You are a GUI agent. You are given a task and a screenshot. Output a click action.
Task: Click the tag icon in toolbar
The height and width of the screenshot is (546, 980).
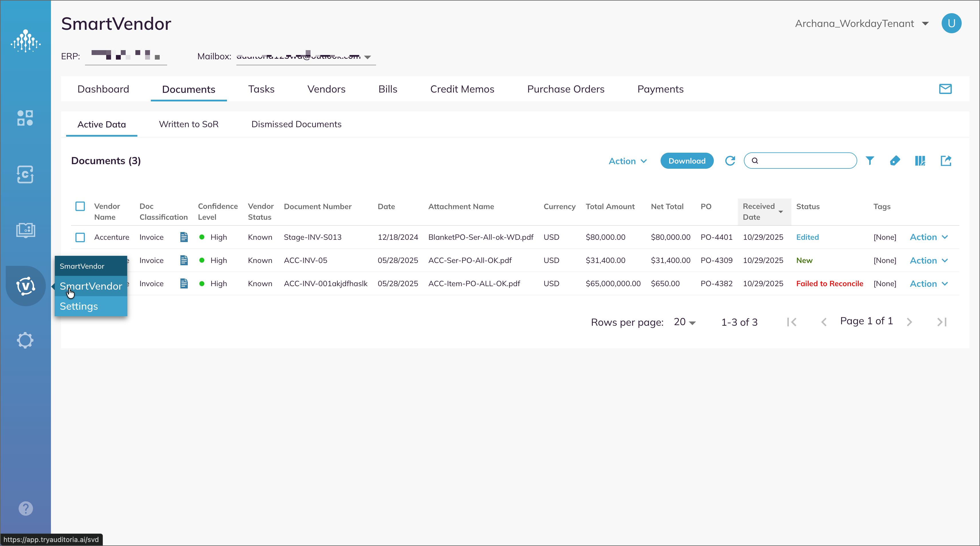click(895, 161)
